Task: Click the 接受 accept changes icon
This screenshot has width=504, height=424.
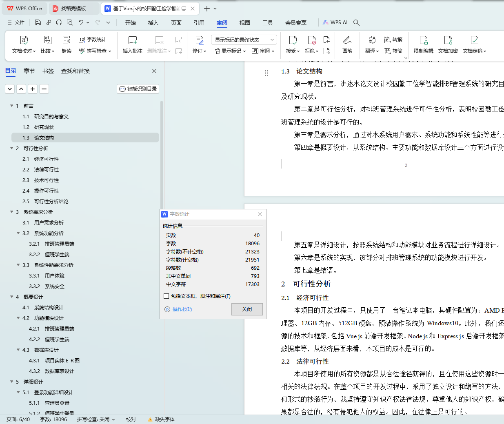Action: 293,40
